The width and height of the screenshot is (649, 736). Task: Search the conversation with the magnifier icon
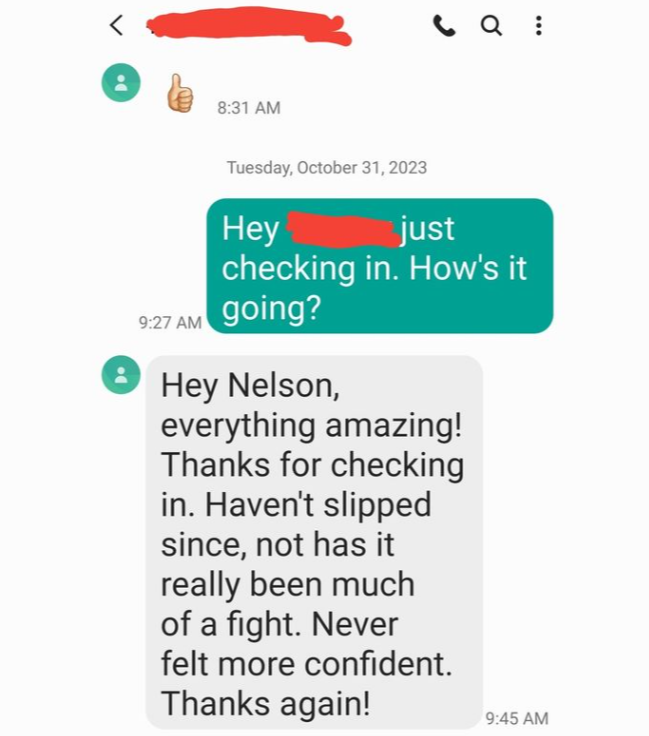[x=491, y=25]
